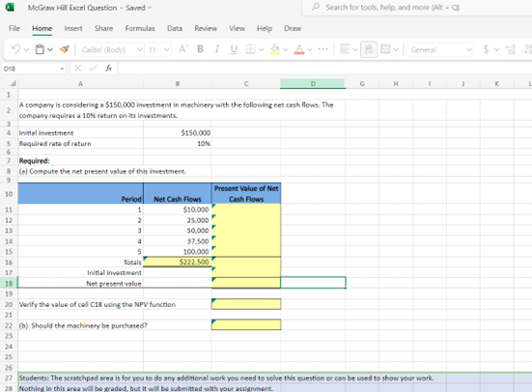532x392 pixels.
Task: Click the Undo arrow icon
Action: point(15,49)
